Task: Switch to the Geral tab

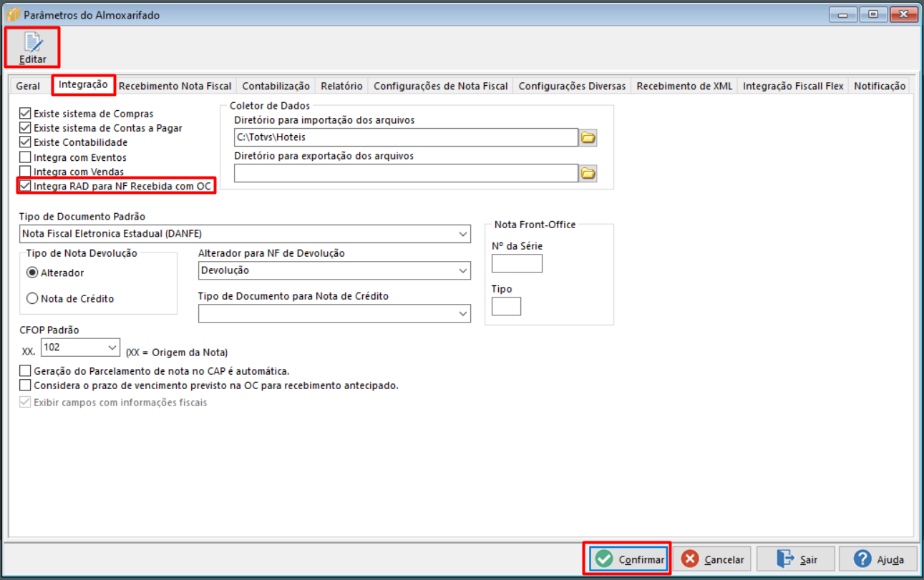Action: pos(28,86)
